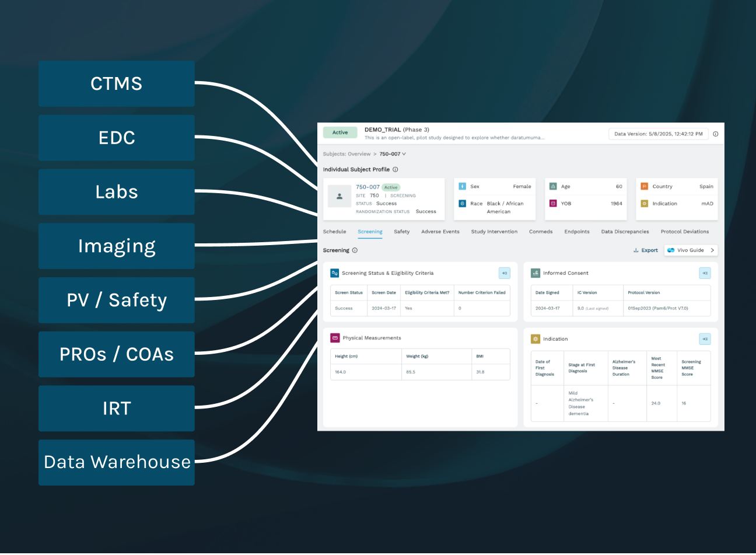Screen dimensions: 756x555
Task: Click the 750-007 subject ID link
Action: 367,187
